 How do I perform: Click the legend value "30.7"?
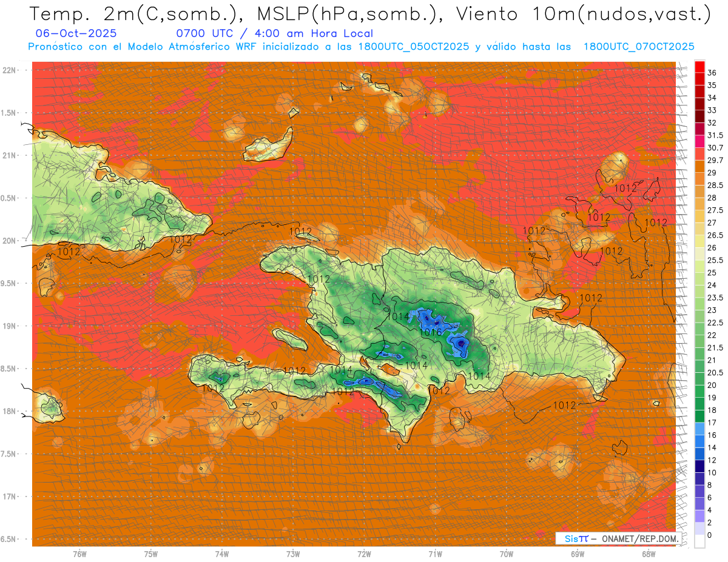coord(716,148)
